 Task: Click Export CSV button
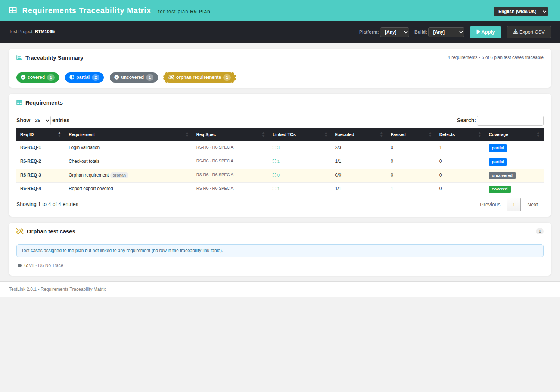coord(529,32)
